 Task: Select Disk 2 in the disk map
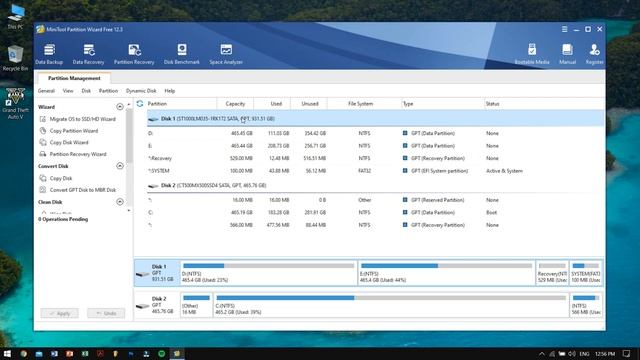tap(157, 305)
